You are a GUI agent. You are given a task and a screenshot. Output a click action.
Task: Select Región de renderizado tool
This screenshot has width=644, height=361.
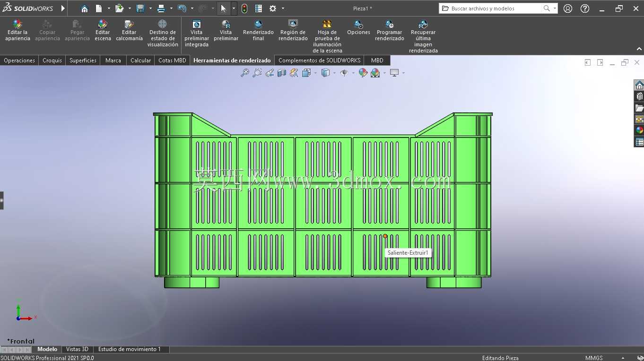click(x=293, y=31)
